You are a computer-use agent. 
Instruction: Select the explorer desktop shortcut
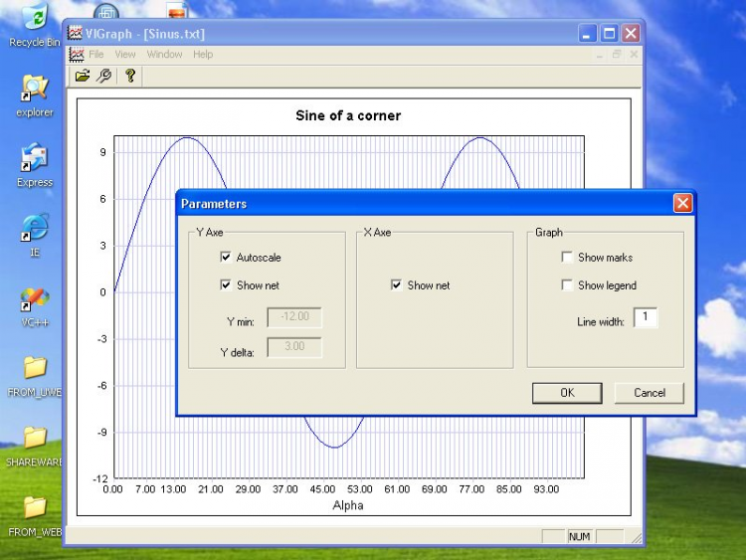coord(35,95)
